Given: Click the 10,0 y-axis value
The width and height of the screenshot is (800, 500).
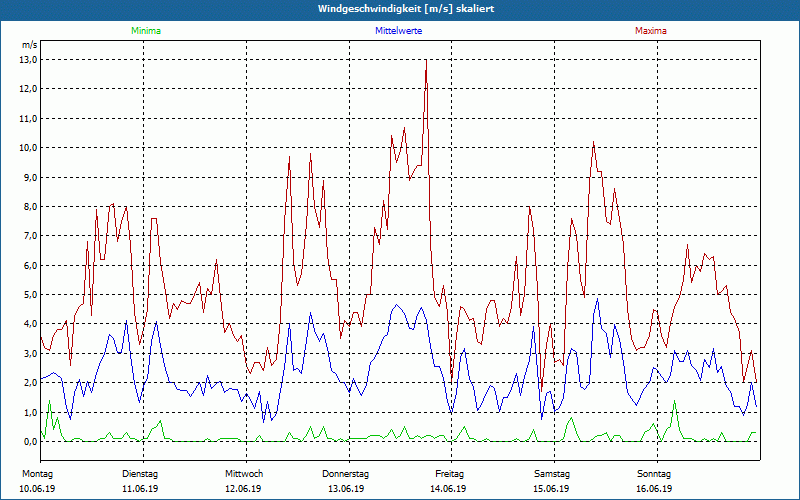Looking at the screenshot, I should click(29, 148).
